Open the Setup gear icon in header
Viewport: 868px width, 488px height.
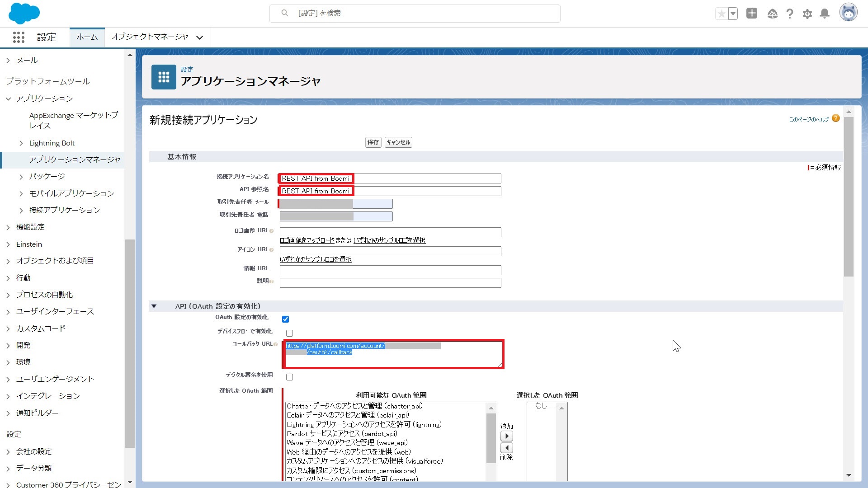click(807, 14)
